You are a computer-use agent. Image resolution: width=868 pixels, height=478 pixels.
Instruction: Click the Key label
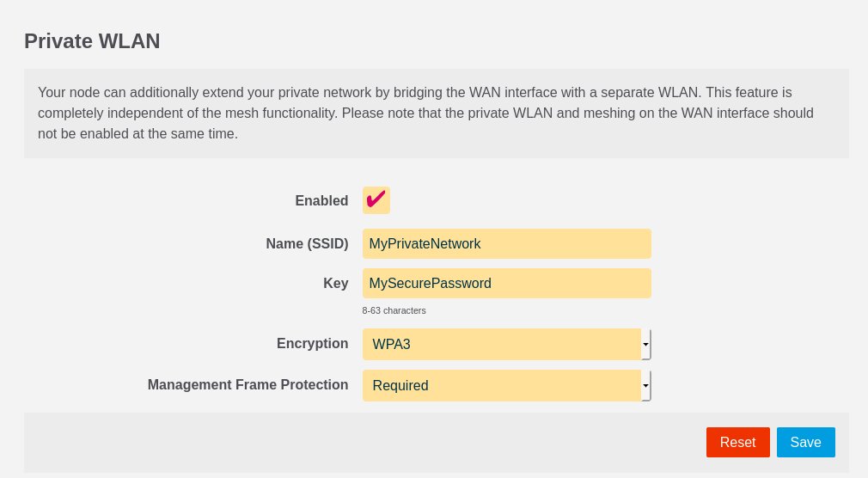coord(335,284)
